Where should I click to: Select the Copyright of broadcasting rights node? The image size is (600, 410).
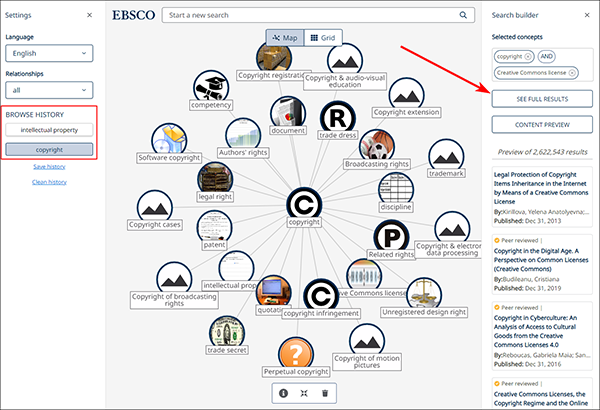tap(174, 279)
